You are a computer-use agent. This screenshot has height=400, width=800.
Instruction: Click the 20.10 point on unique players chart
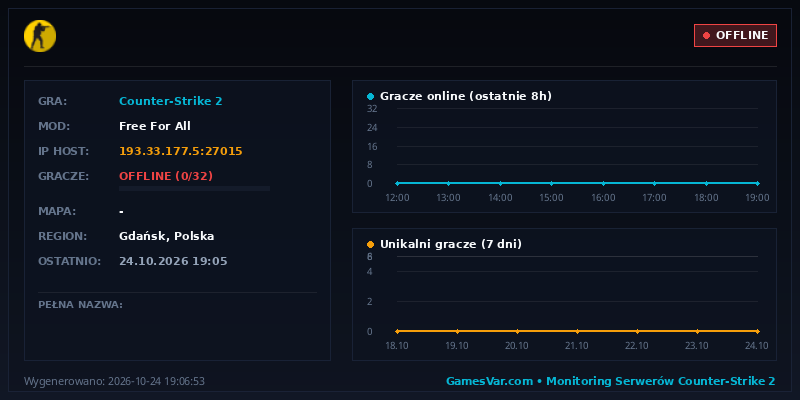[x=517, y=331]
